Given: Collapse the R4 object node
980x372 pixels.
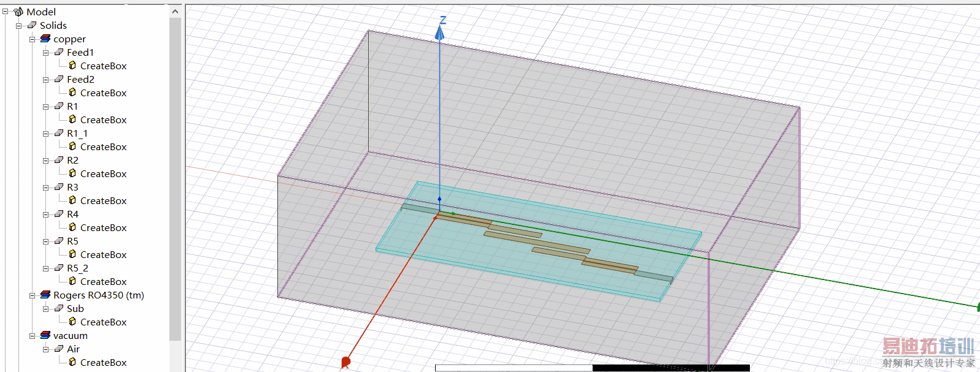Looking at the screenshot, I should (x=45, y=214).
